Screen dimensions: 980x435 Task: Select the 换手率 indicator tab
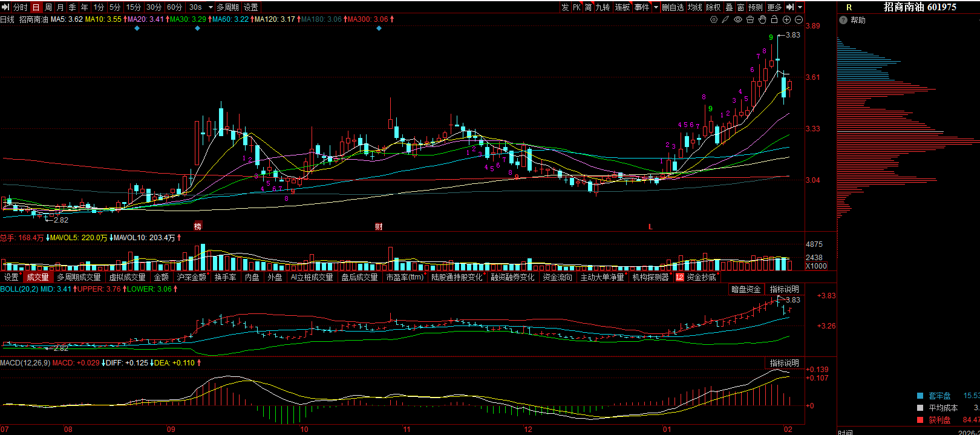[226, 277]
